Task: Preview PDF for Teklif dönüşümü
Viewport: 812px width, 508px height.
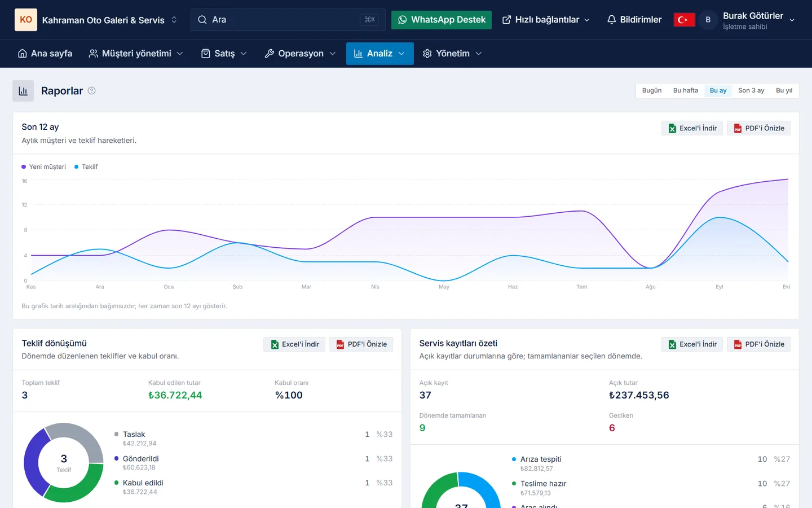Action: [x=361, y=344]
